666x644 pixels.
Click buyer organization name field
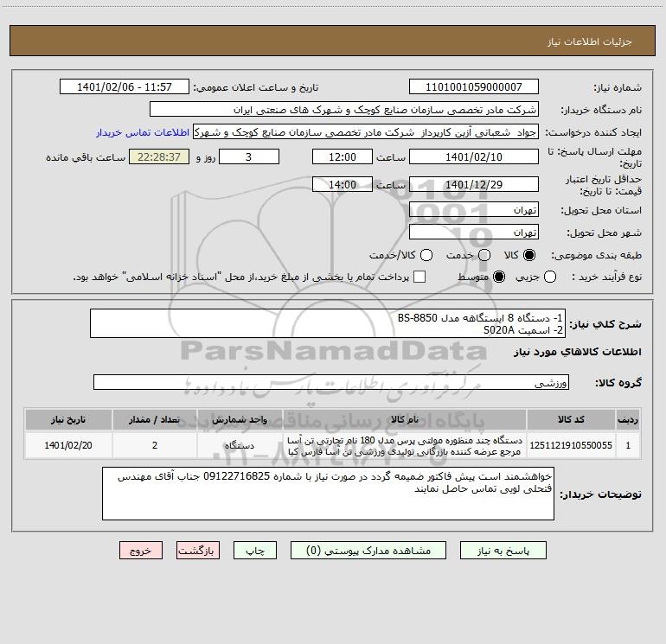(x=344, y=110)
